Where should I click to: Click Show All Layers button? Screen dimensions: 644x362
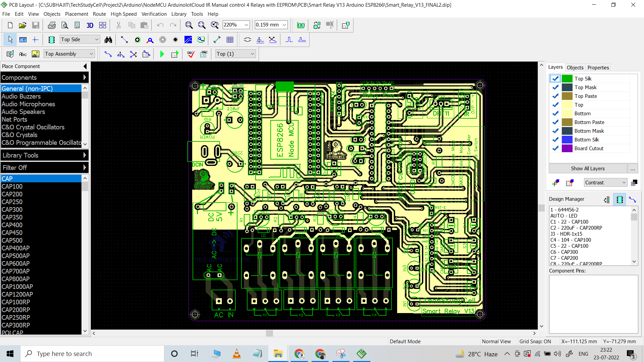pyautogui.click(x=588, y=168)
